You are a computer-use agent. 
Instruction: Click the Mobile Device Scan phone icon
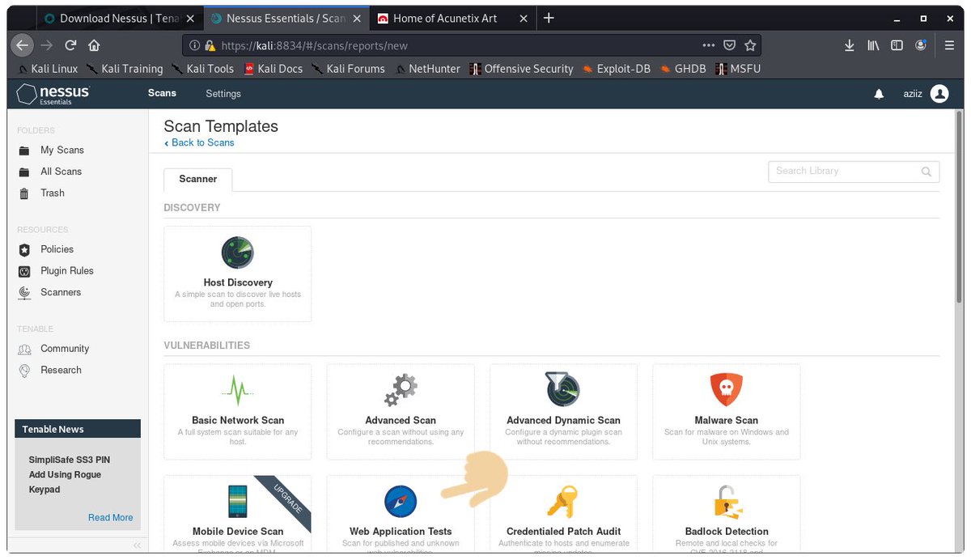pos(237,502)
